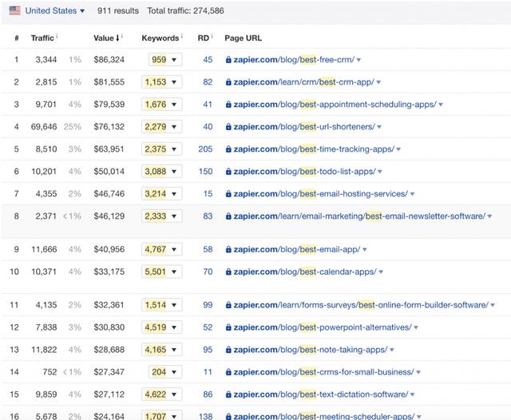Select the '911 results' text
This screenshot has width=511, height=420.
coord(118,10)
